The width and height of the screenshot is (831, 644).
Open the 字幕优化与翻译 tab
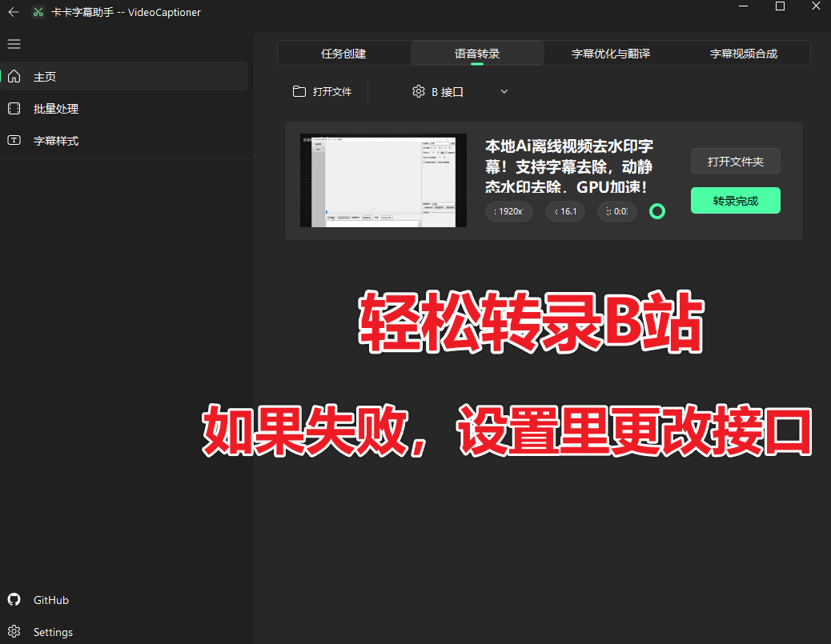point(609,53)
